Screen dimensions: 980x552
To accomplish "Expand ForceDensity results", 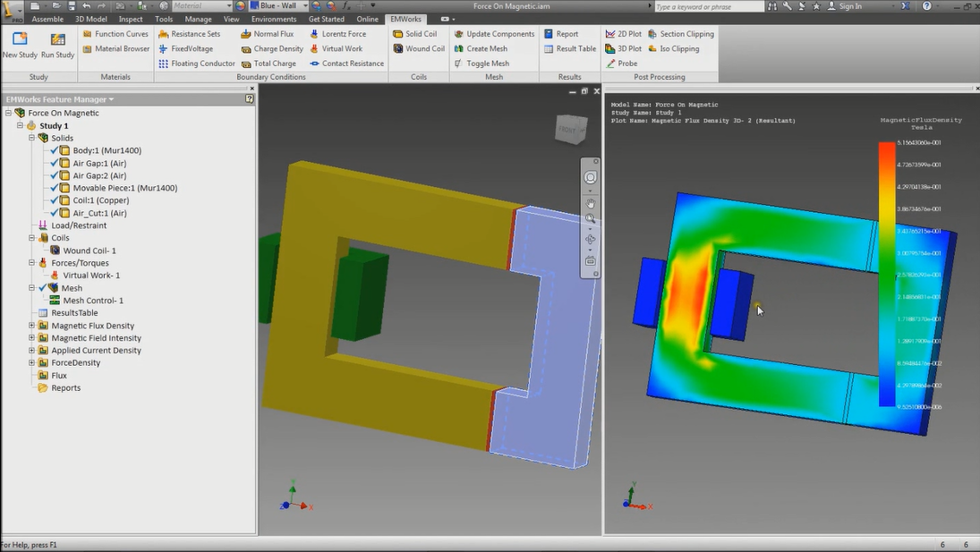I will [x=31, y=363].
